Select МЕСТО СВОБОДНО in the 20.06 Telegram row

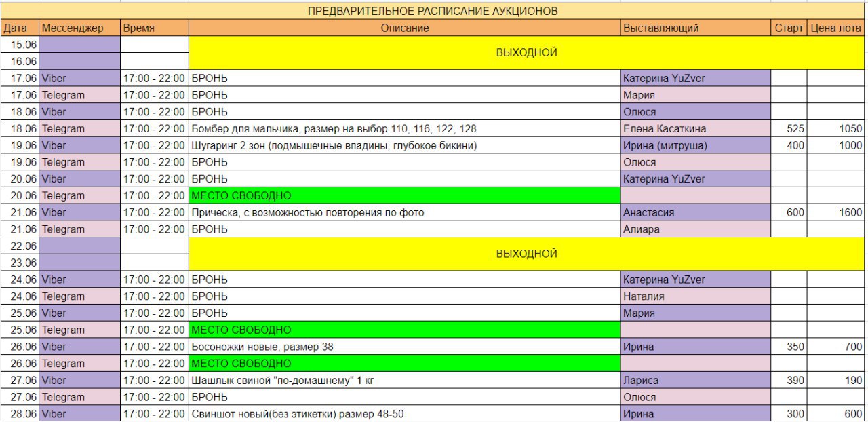pyautogui.click(x=404, y=195)
